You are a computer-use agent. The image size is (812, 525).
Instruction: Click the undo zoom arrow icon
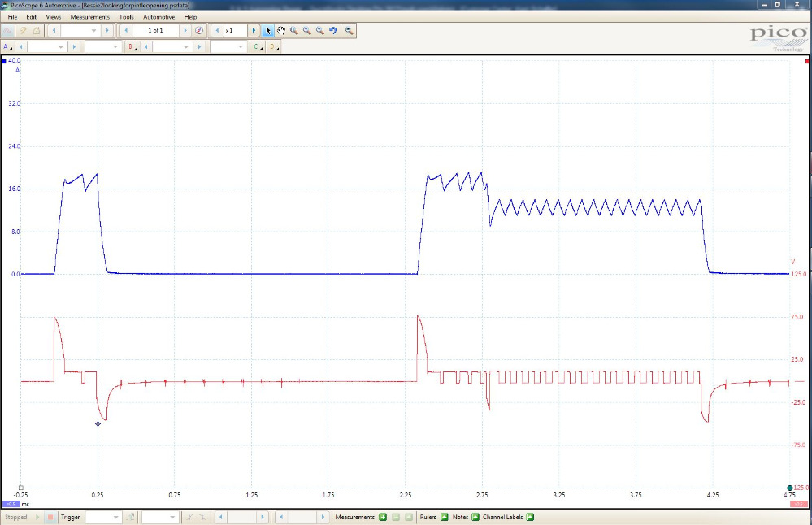[333, 31]
